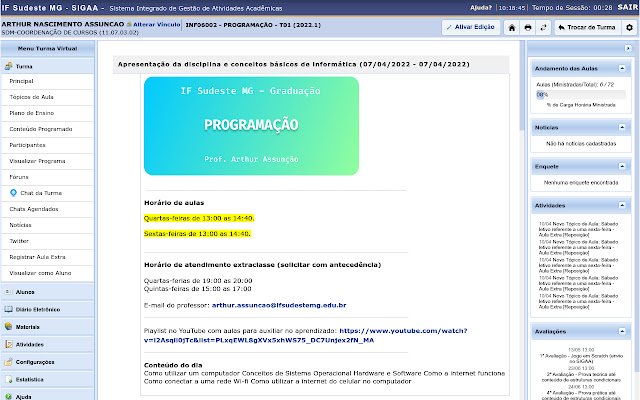Go to the home page icon

511,28
